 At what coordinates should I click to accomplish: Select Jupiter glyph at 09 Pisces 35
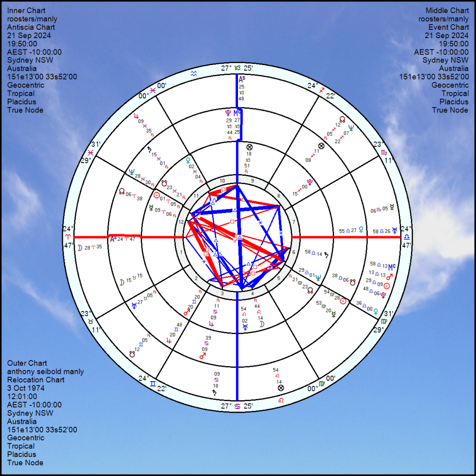pyautogui.click(x=136, y=116)
